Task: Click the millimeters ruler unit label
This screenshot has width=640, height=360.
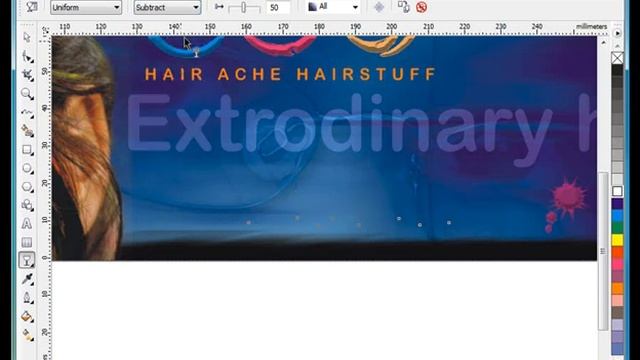Action: (x=591, y=27)
